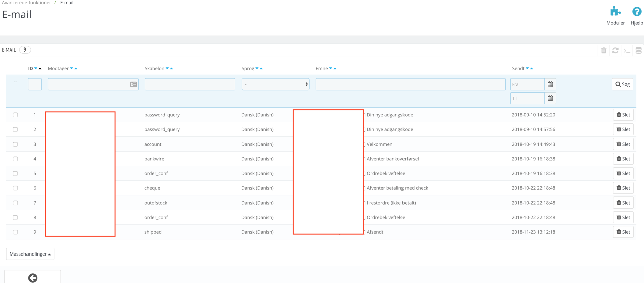Viewport: 644px width, 283px height.
Task: Focus the Emne filter field
Action: 411,84
